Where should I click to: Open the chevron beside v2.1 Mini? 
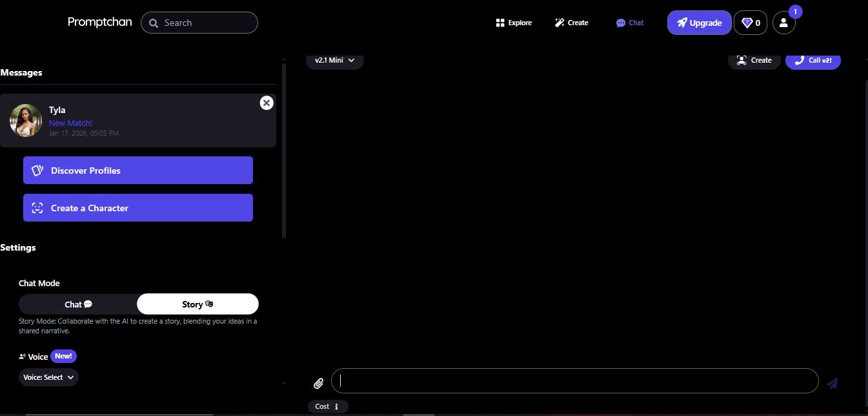(x=351, y=60)
